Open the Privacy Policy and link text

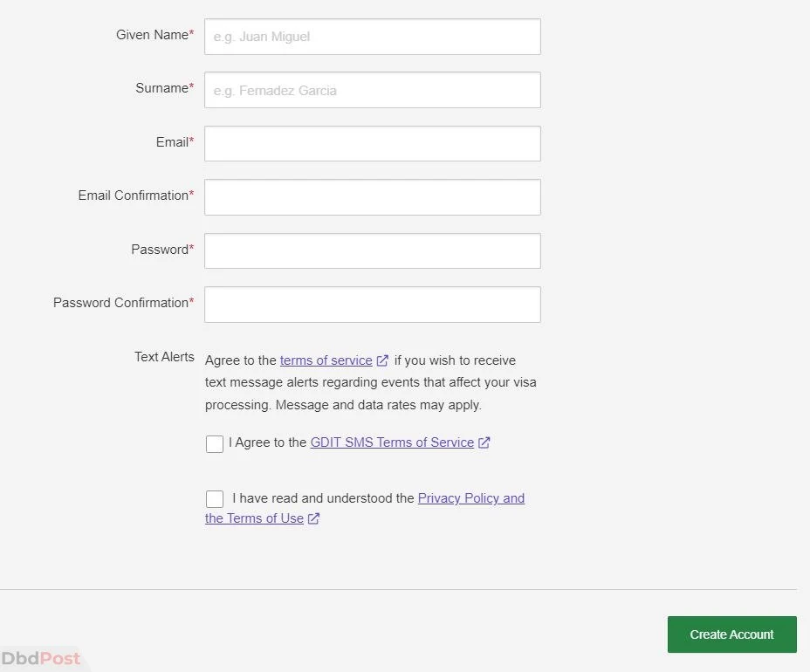click(471, 498)
